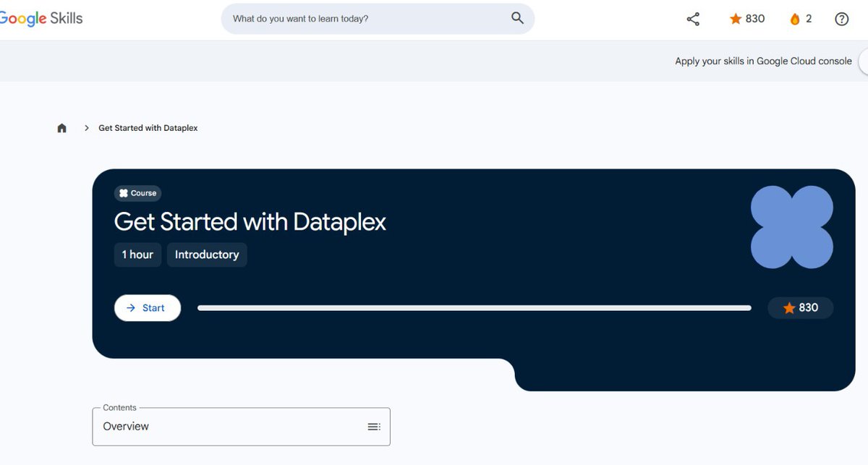Open the contents list icon in the Overview box
The width and height of the screenshot is (868, 465).
(x=374, y=427)
